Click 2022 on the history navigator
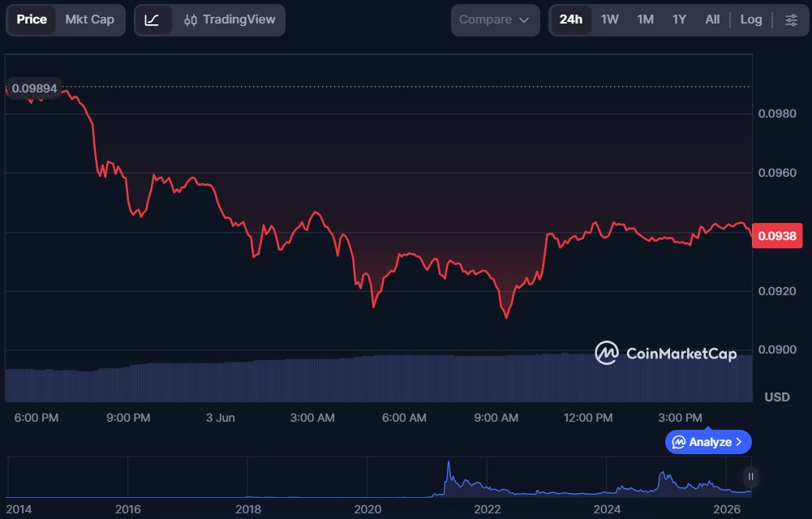The image size is (812, 519). (x=488, y=510)
